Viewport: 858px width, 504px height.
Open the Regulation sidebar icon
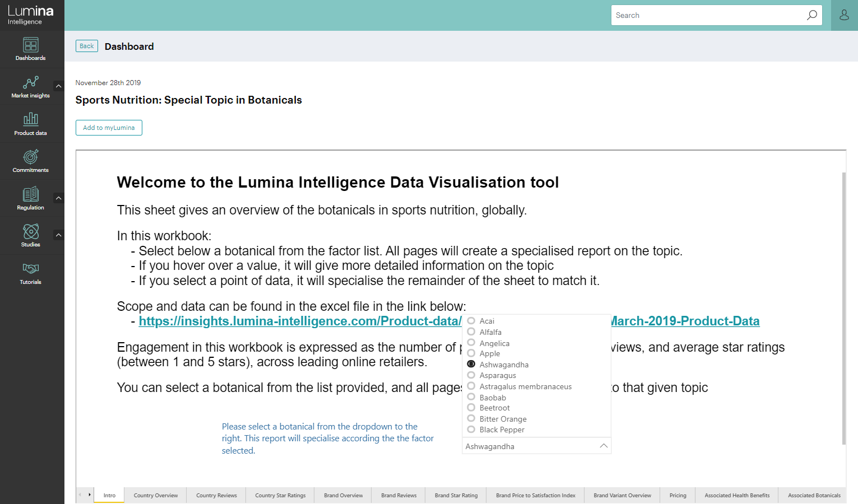point(31,194)
